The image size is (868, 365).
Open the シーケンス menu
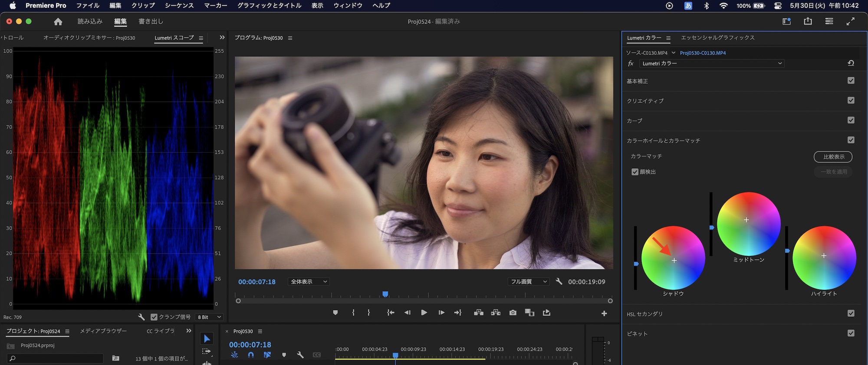tap(179, 6)
